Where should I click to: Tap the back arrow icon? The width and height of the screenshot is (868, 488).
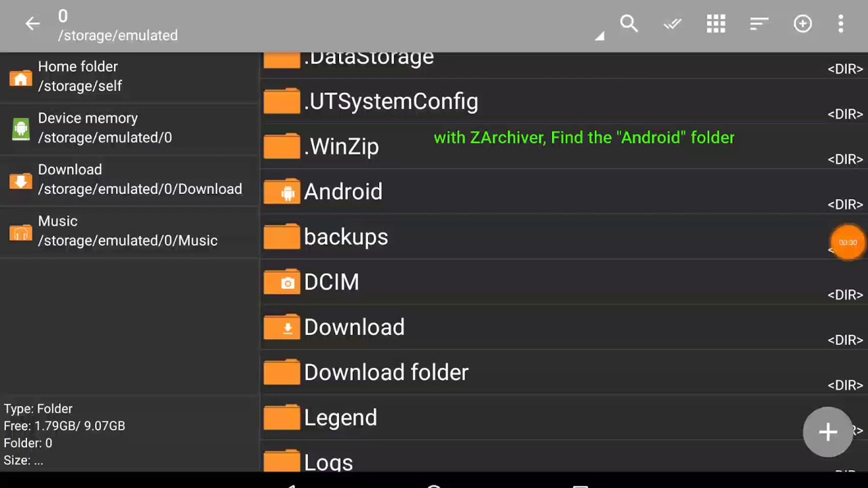pos(33,24)
